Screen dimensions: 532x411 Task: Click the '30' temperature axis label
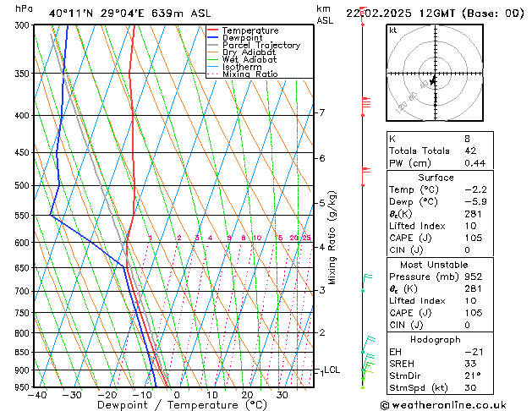coord(282,395)
